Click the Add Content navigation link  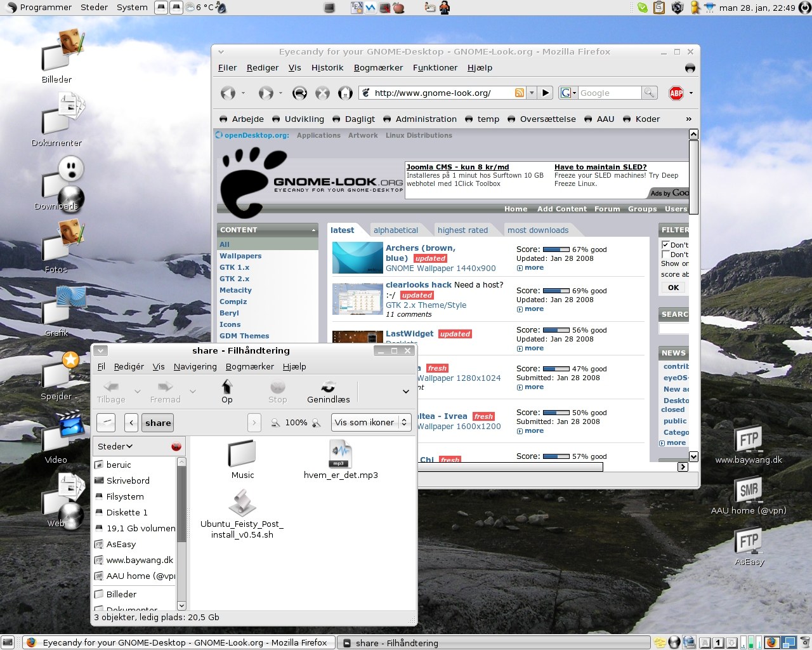click(561, 209)
